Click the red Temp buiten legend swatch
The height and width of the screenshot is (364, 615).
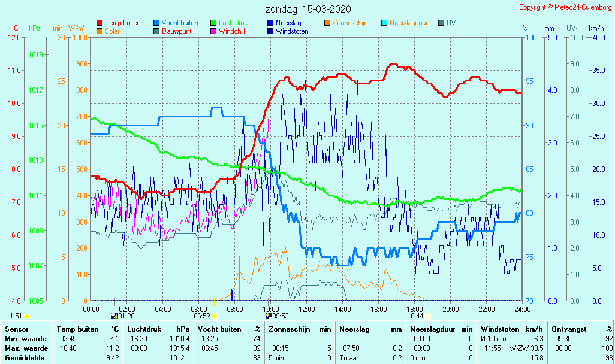pyautogui.click(x=100, y=23)
